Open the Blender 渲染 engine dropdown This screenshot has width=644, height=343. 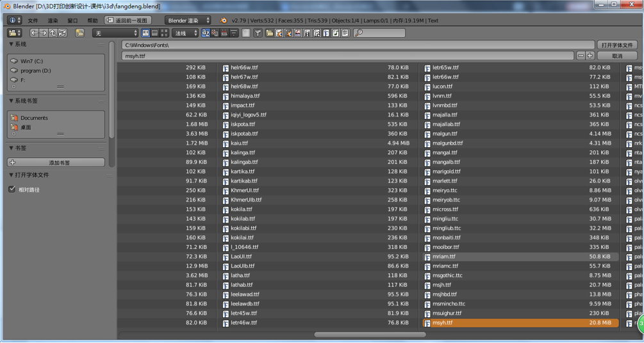[188, 20]
